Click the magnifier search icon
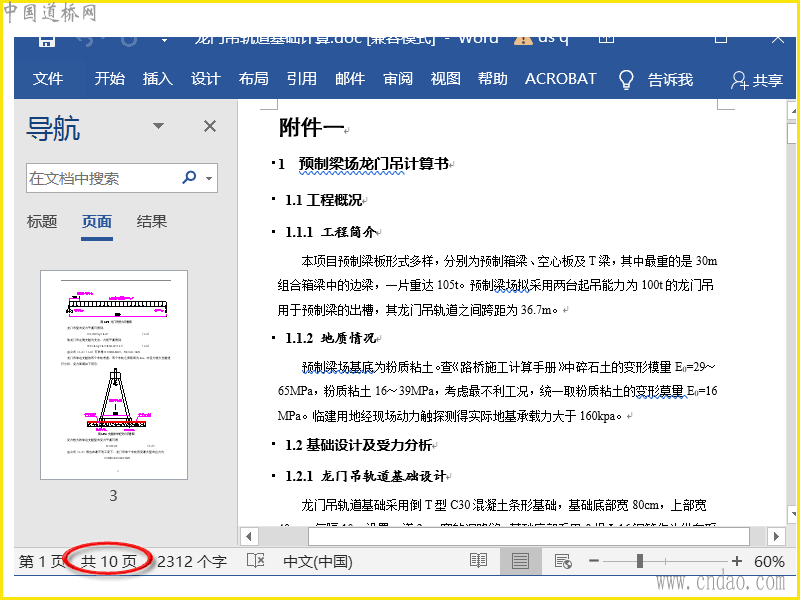 pos(189,178)
